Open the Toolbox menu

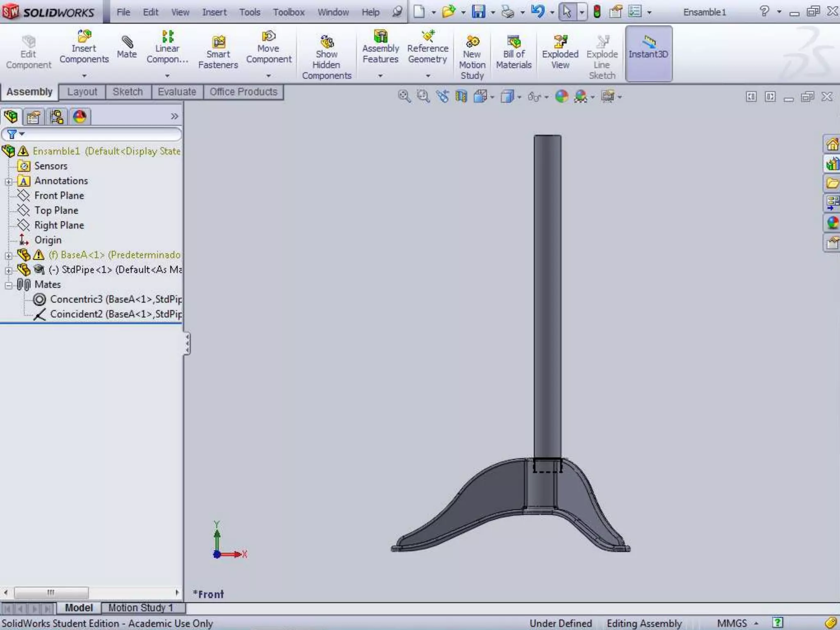coord(289,12)
